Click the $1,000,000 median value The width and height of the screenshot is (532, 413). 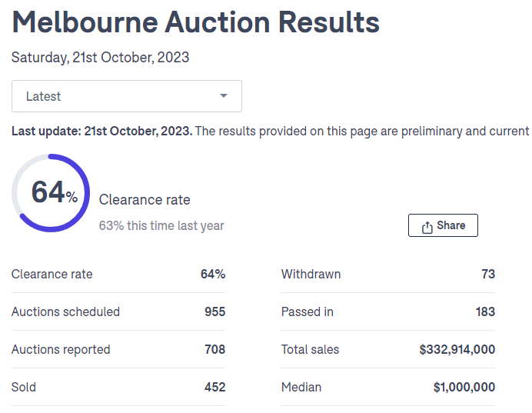point(464,387)
